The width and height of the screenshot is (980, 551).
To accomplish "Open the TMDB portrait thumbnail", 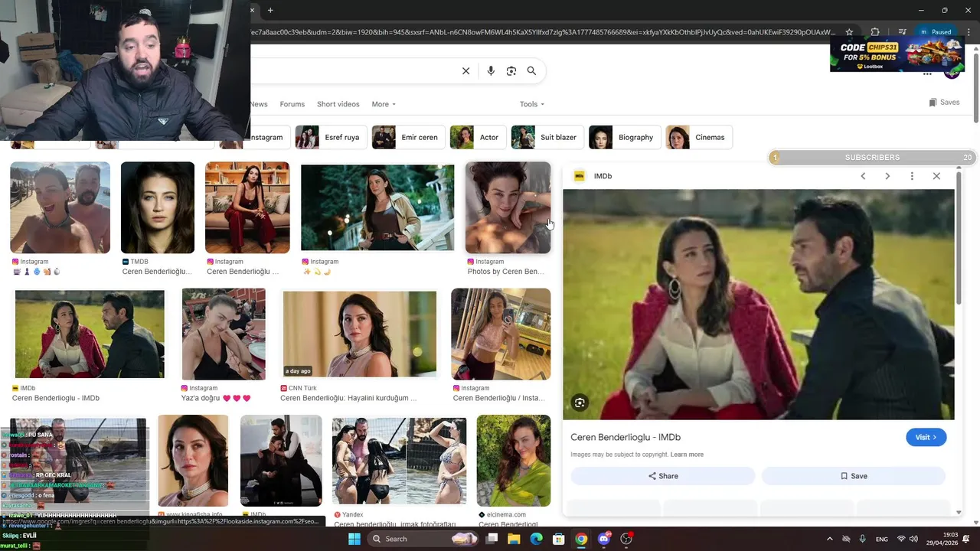I will tap(158, 207).
